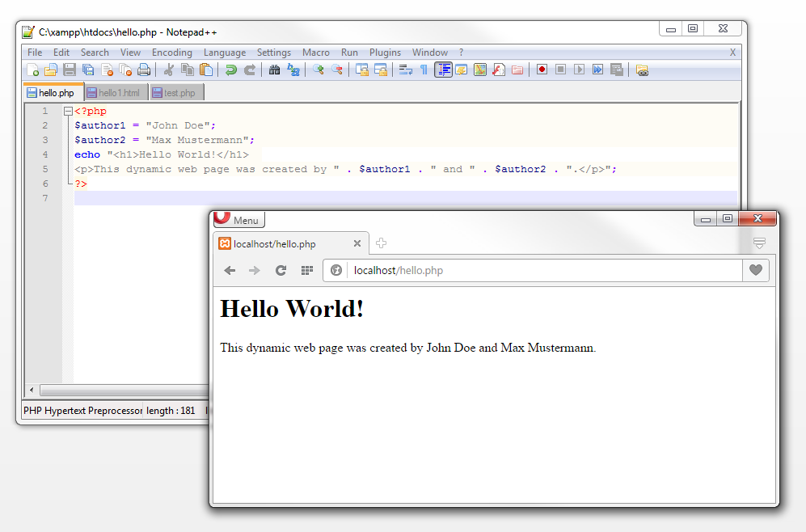Open Speed Dial grid icon in Opera

(x=307, y=270)
